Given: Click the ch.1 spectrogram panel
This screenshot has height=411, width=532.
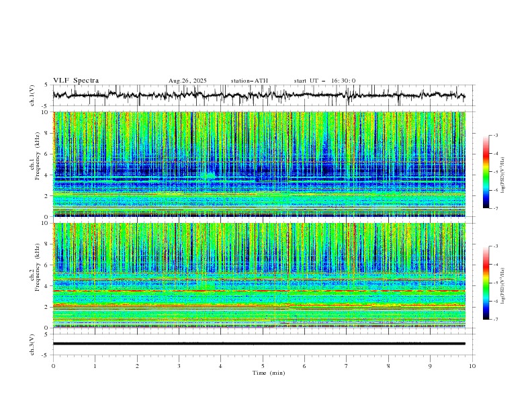Looking at the screenshot, I should click(x=259, y=164).
